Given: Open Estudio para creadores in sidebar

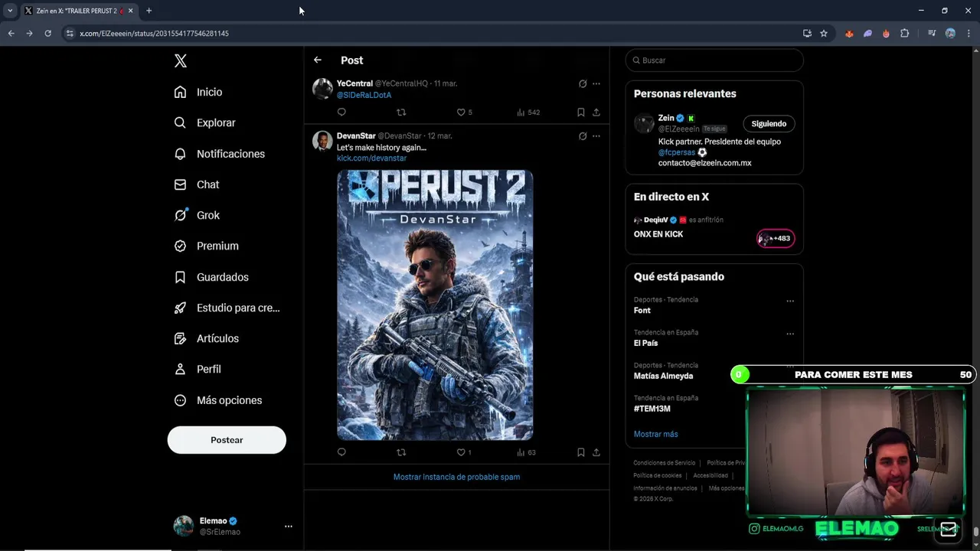Looking at the screenshot, I should [x=227, y=308].
